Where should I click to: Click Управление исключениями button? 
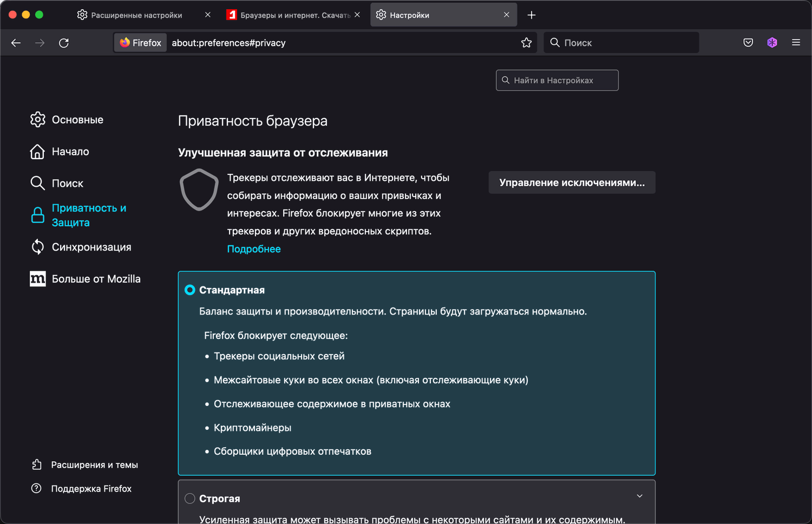click(x=572, y=183)
